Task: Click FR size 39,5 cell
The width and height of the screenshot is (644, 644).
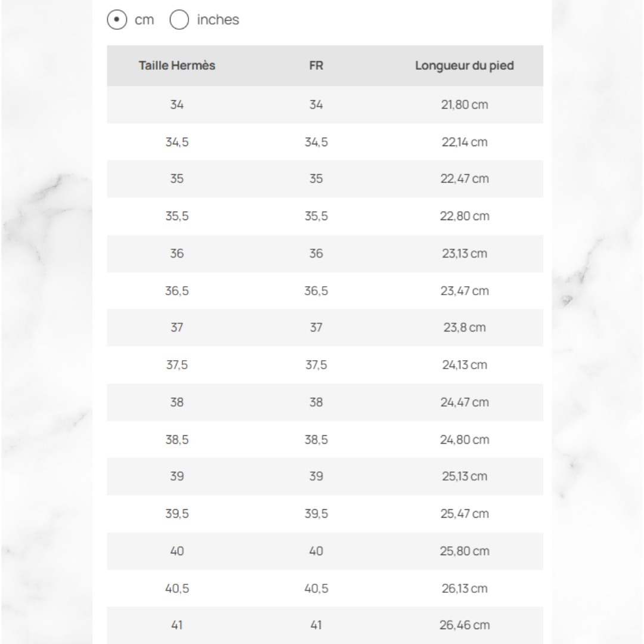Action: (316, 513)
